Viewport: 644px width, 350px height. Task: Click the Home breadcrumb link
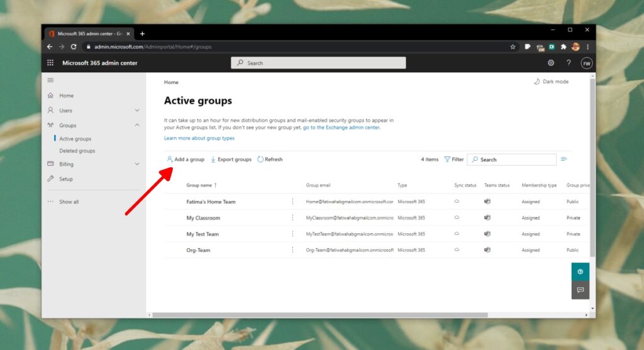tap(171, 82)
